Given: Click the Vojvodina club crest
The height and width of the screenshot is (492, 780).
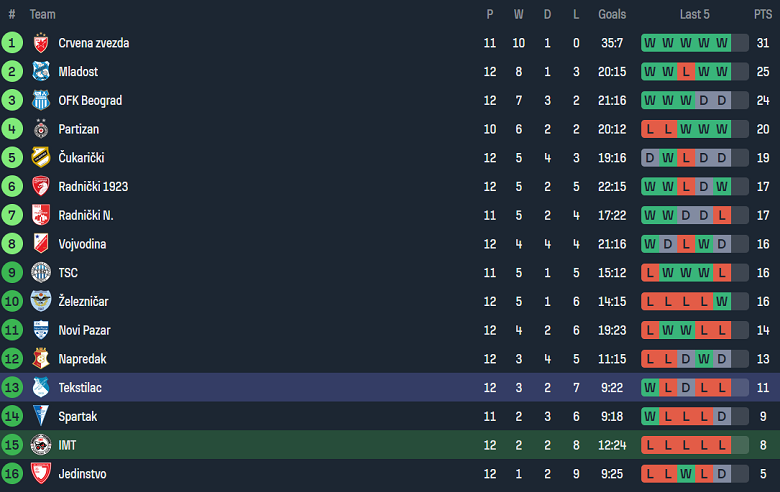Looking at the screenshot, I should point(41,244).
